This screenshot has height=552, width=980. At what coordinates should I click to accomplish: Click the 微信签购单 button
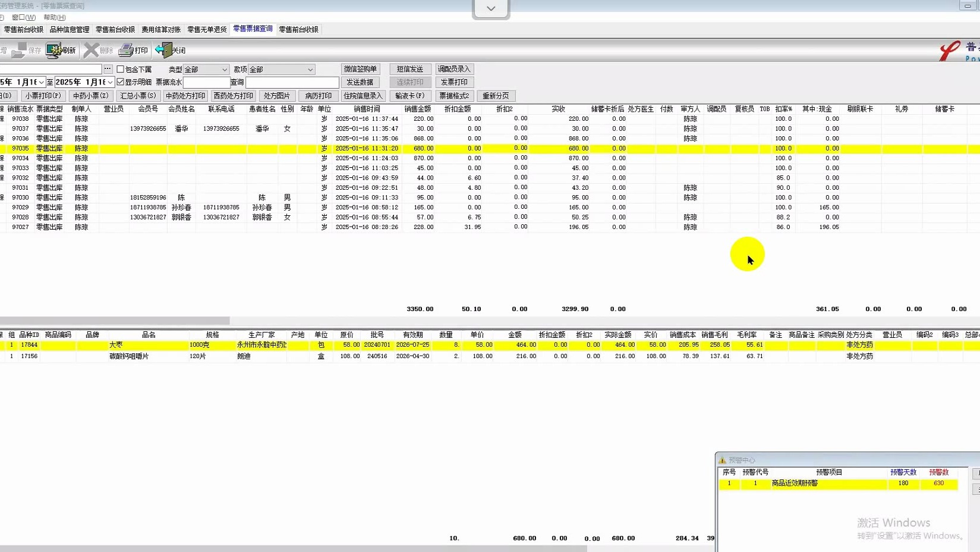(x=360, y=69)
